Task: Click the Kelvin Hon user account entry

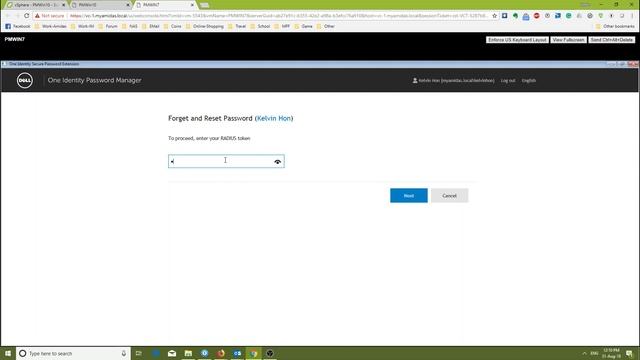Action: 453,80
